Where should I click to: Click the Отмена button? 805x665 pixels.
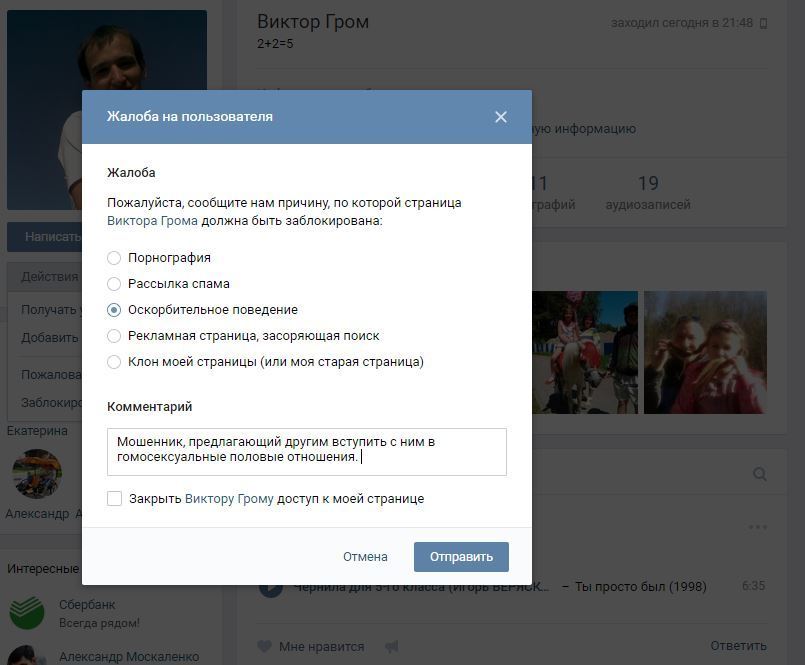(x=365, y=557)
